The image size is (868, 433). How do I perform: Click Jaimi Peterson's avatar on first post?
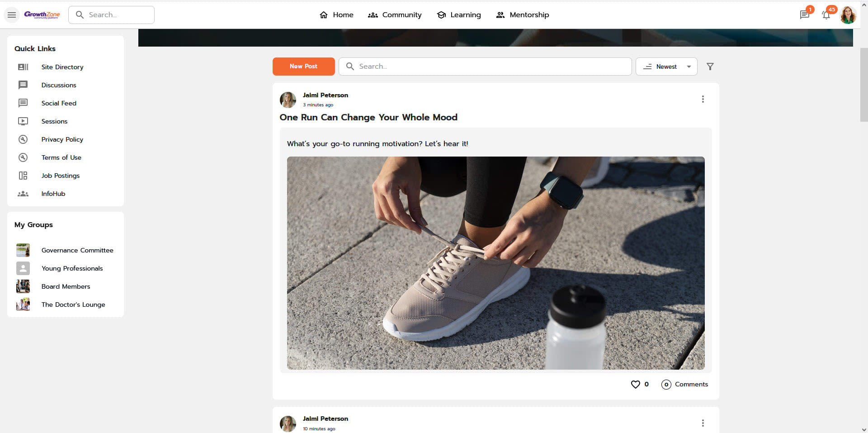click(x=288, y=100)
